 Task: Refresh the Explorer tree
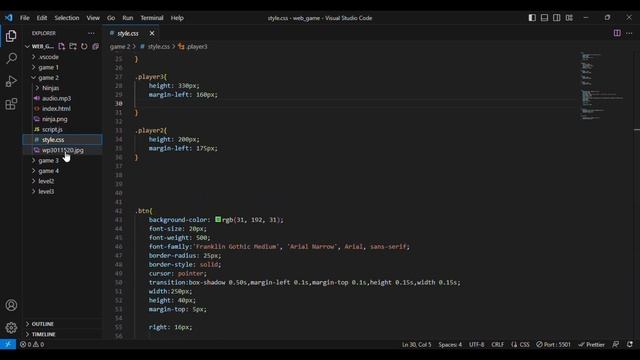click(84, 47)
